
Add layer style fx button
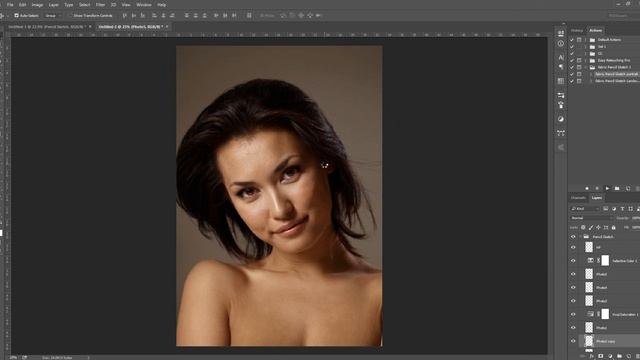592,356
